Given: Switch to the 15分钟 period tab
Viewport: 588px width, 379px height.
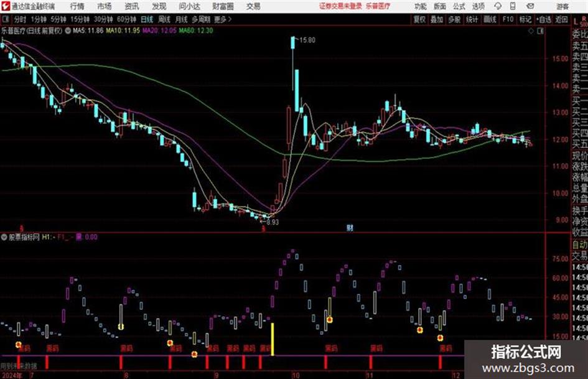Looking at the screenshot, I should 80,19.
